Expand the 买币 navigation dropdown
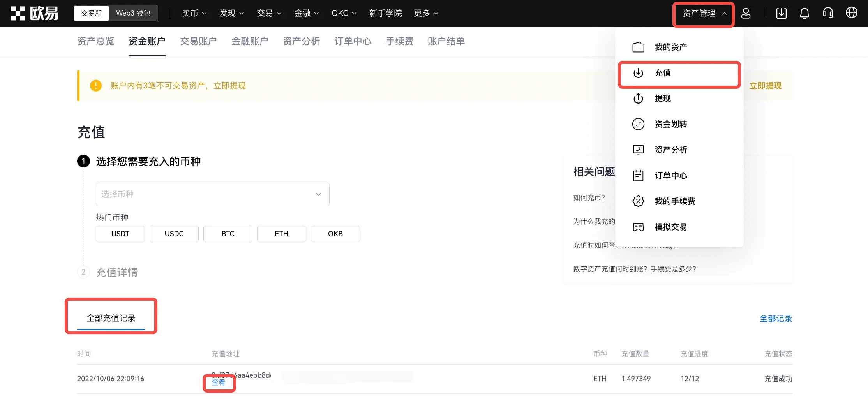Viewport: 868px width, 405px height. pos(194,13)
